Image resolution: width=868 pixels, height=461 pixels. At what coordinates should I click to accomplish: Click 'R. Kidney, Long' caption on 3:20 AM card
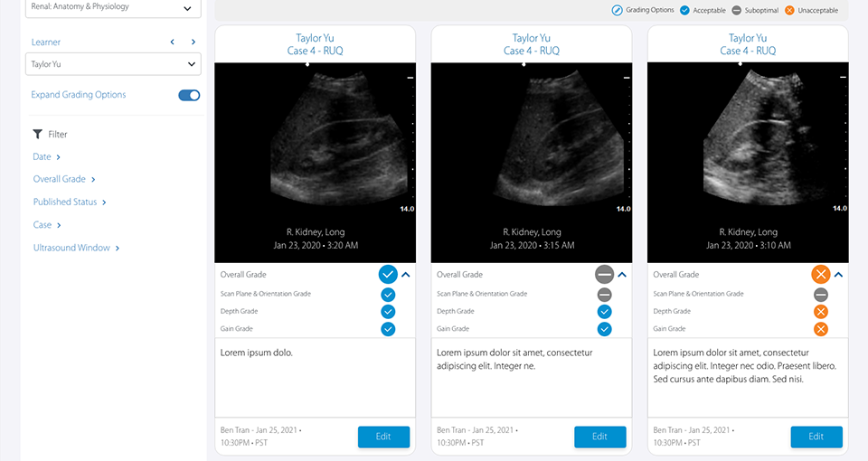point(316,232)
